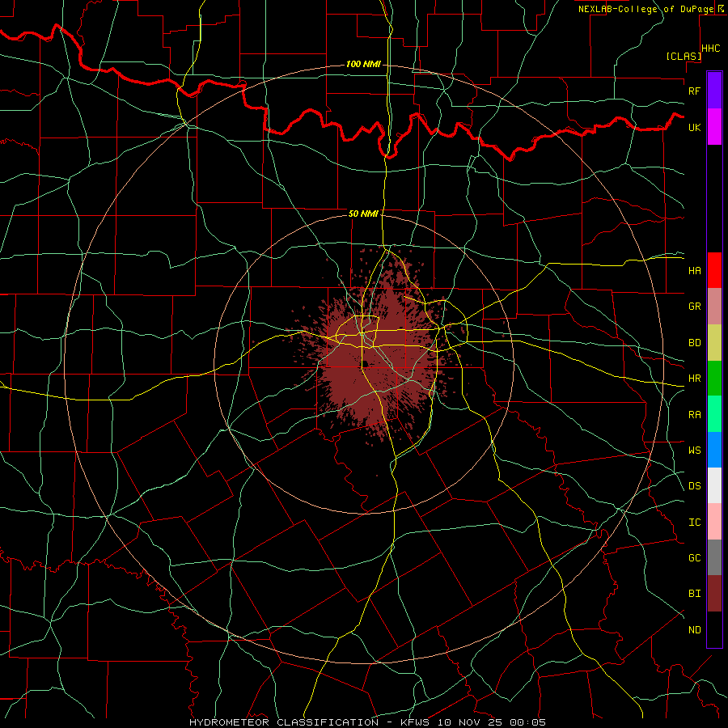Viewport: 728px width, 728px height.
Task: Click the BI legend label
Action: tap(694, 594)
